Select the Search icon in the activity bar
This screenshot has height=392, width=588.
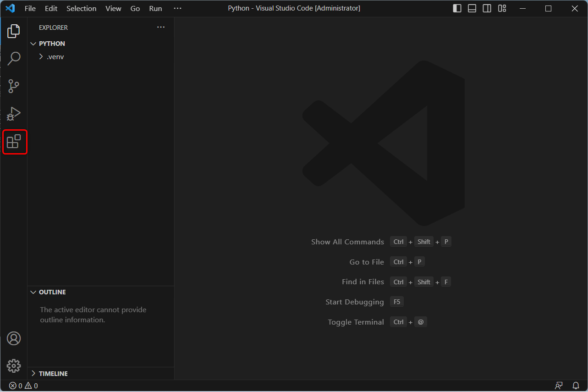(x=14, y=59)
